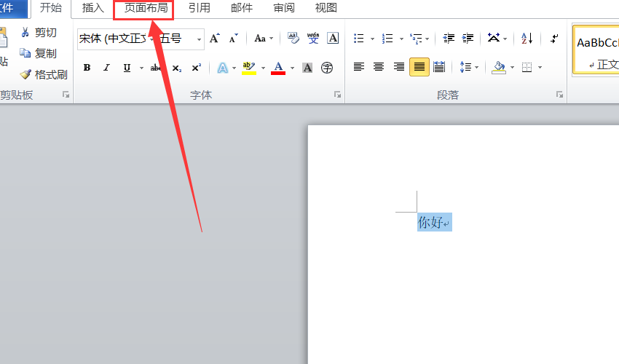Switch to the 开始 (Home) tab
The height and width of the screenshot is (364, 619).
point(50,7)
